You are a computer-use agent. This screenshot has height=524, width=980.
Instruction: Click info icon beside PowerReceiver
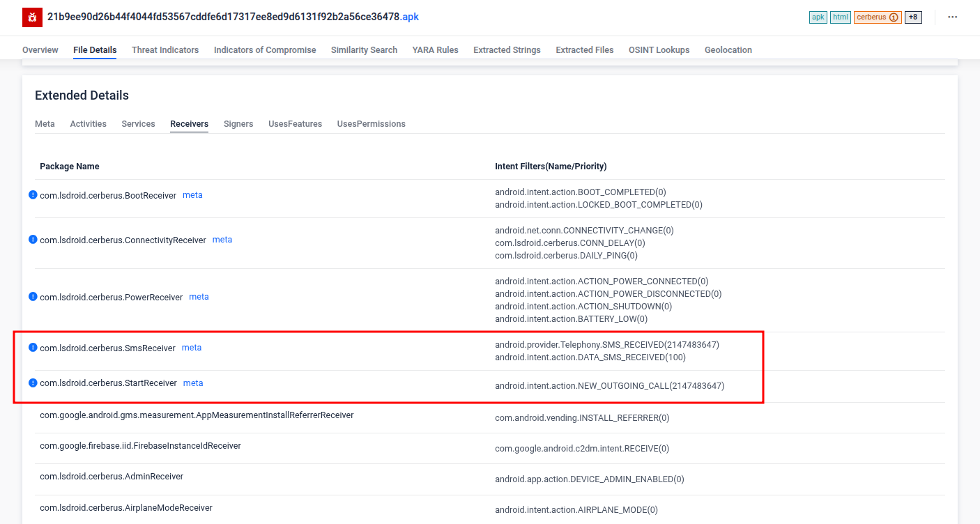33,297
